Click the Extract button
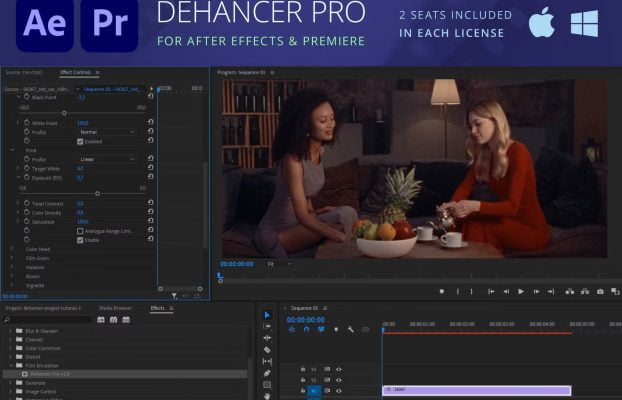This screenshot has width=622, height=400. (585, 291)
